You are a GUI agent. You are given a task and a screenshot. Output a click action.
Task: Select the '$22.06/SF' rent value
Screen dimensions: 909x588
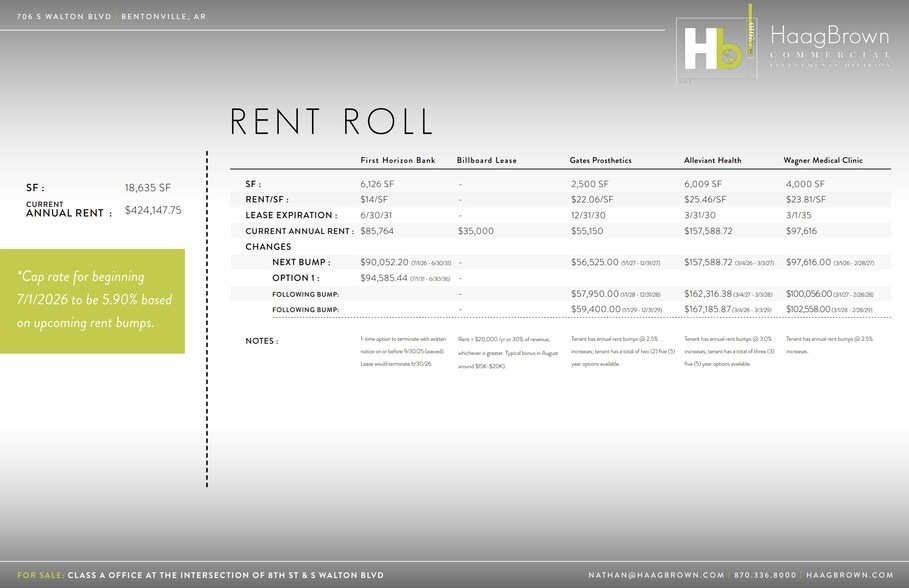pyautogui.click(x=592, y=199)
